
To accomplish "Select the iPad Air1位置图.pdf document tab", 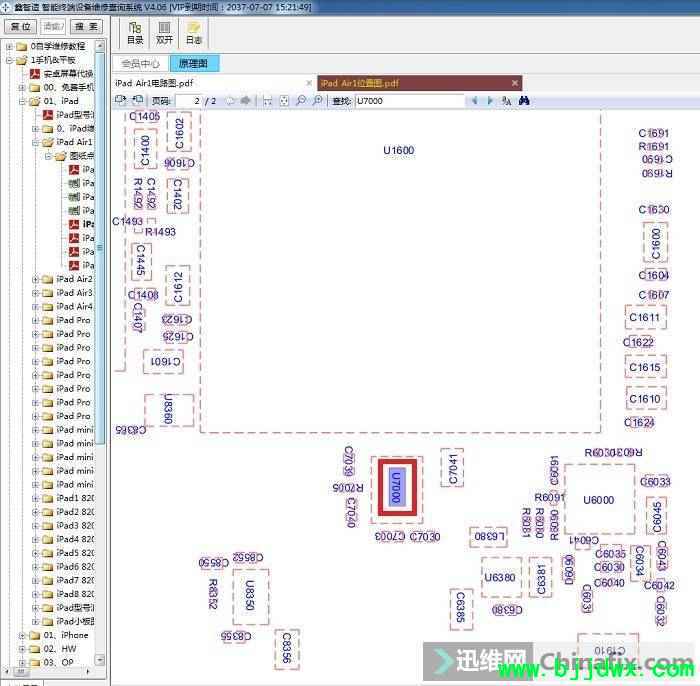I will [x=419, y=83].
